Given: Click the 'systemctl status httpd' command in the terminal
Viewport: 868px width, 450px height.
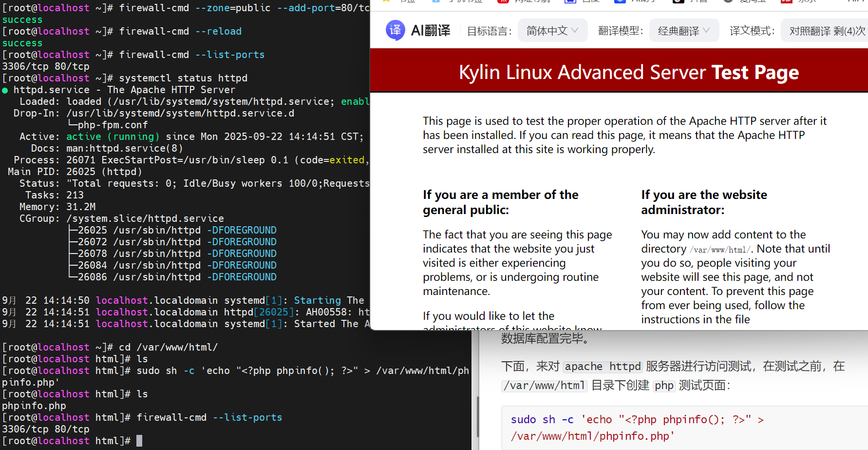Looking at the screenshot, I should pos(183,78).
